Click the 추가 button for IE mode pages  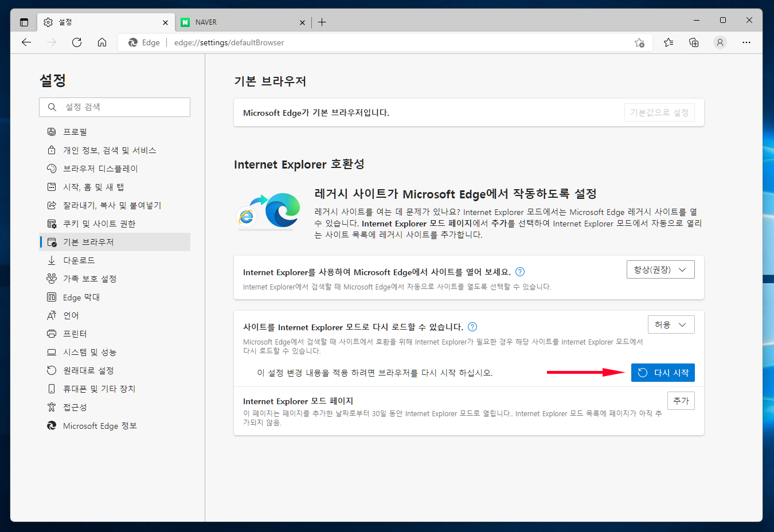coord(681,401)
